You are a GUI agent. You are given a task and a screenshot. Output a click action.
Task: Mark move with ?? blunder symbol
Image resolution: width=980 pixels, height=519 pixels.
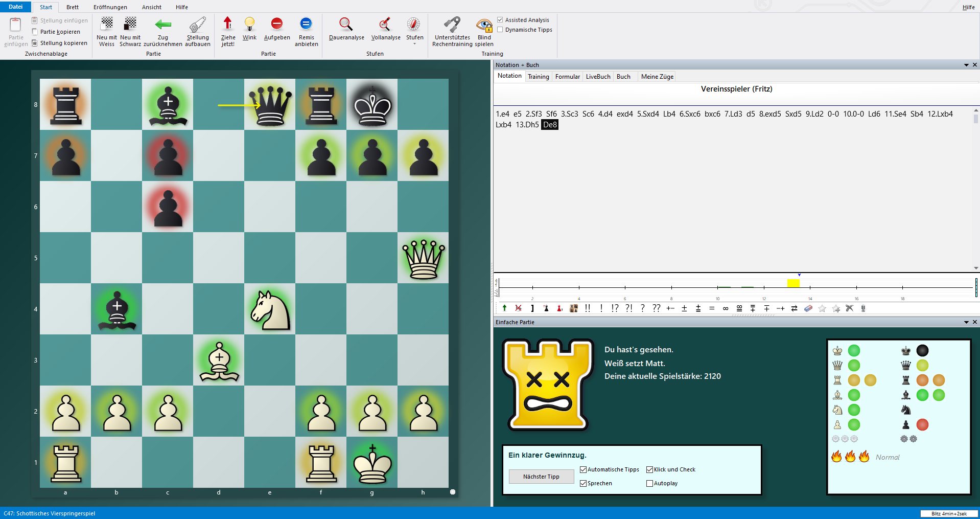[x=657, y=308]
